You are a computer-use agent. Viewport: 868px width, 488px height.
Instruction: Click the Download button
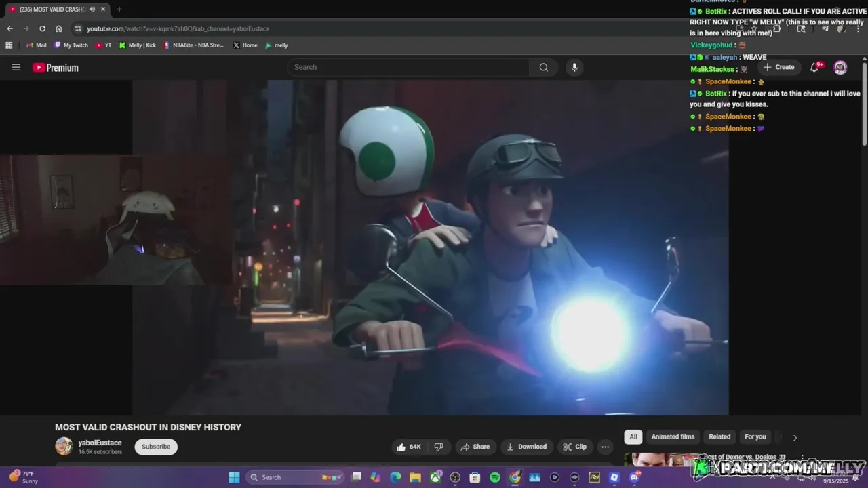pyautogui.click(x=527, y=447)
